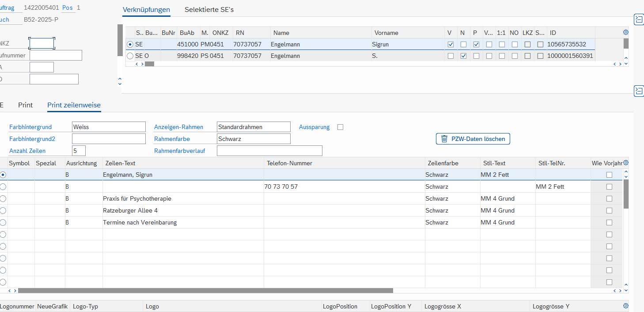Click upper side panel icon at right edge
Viewport: 644px width, 312px height.
[x=639, y=19]
